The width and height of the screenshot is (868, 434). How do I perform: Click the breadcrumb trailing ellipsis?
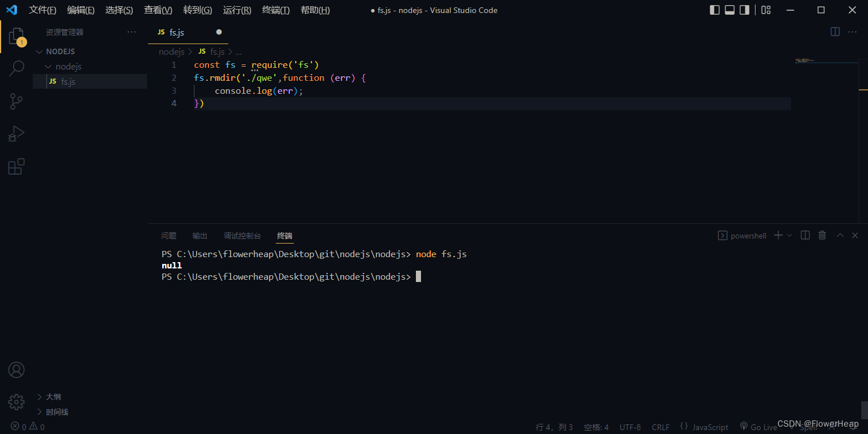pos(238,52)
